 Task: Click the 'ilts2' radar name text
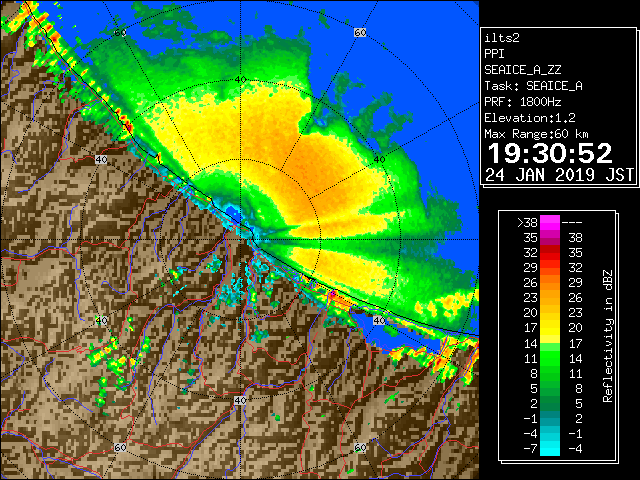[x=502, y=38]
